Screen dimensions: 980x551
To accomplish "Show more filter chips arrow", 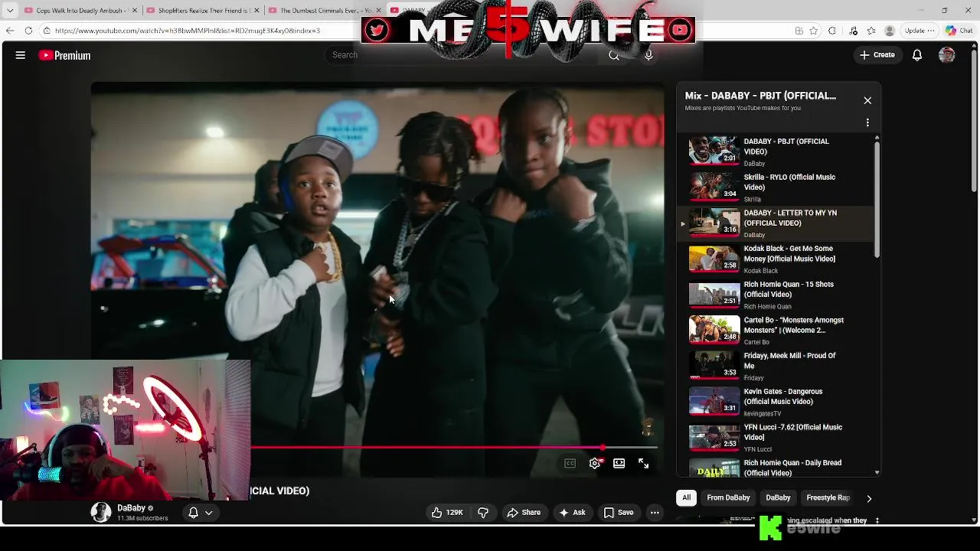I will (868, 498).
